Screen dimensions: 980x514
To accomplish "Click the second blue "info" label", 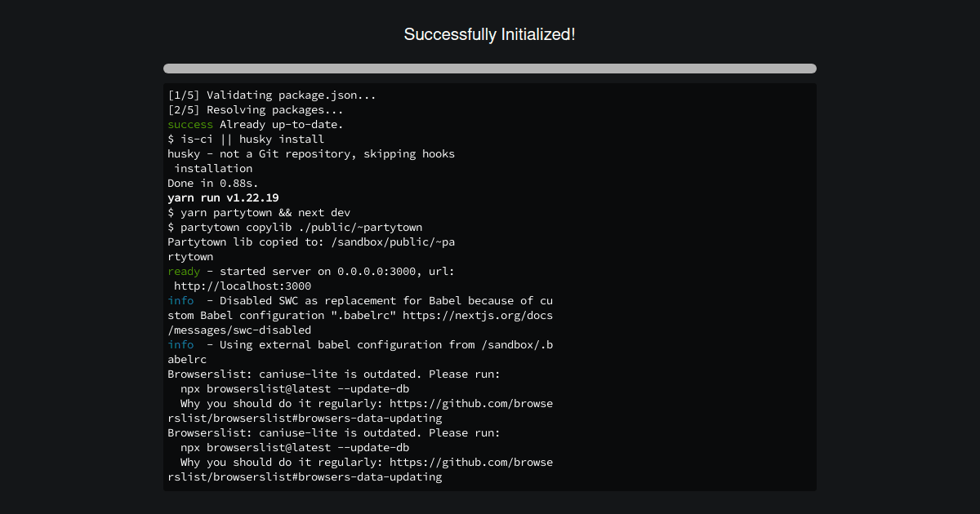I will 180,345.
